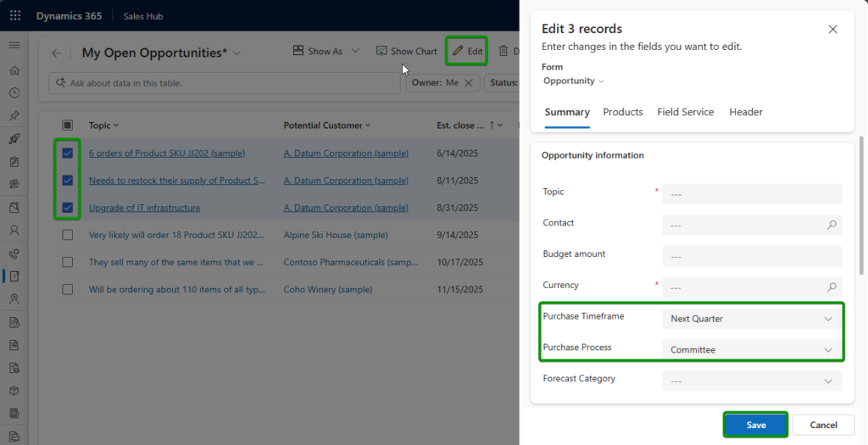Open the app launcher waffle icon
The image size is (868, 445).
15,15
